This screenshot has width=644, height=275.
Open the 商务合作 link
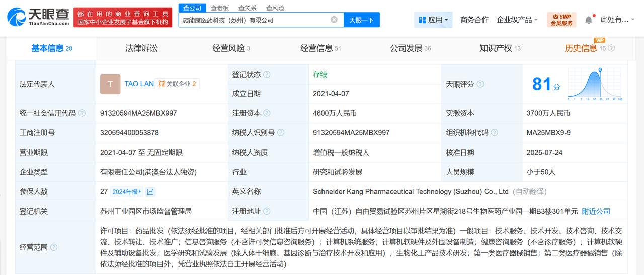coord(474,20)
